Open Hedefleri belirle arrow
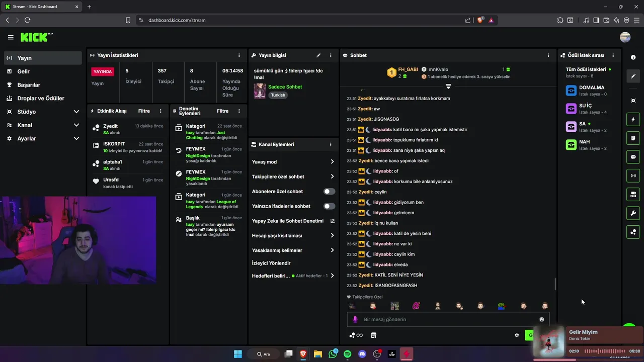The height and width of the screenshot is (362, 644). coord(332,276)
